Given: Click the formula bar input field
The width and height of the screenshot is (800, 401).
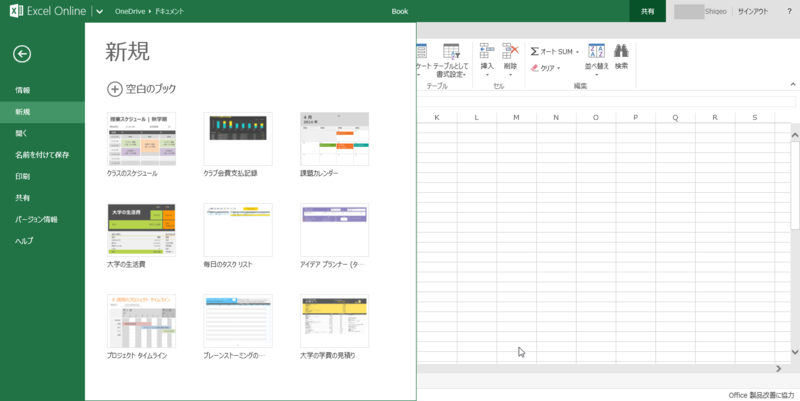Looking at the screenshot, I should [606, 101].
